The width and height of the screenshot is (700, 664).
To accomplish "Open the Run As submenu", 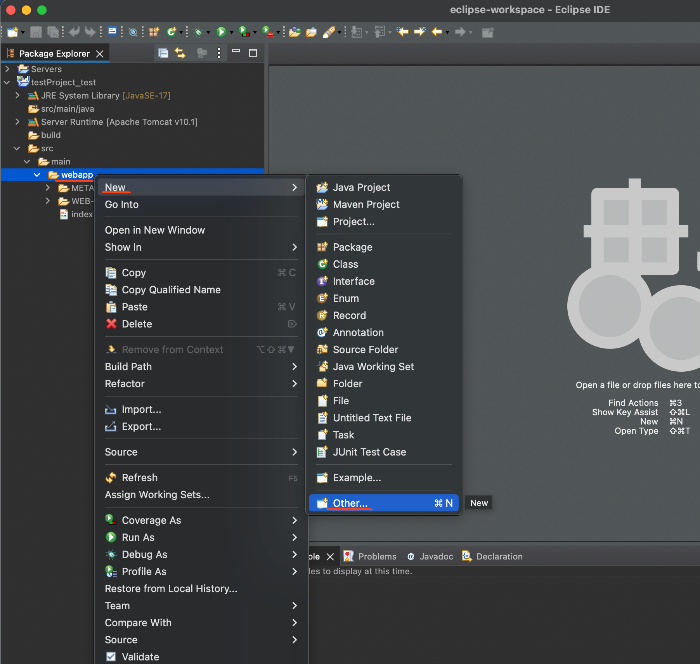I will (201, 537).
